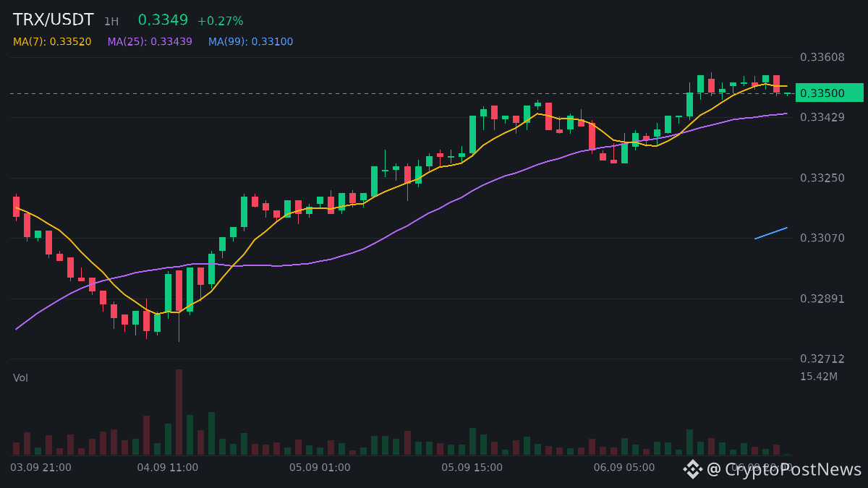Click the blue MA(99) line segment
Screen dimensions: 868x488
click(771, 233)
